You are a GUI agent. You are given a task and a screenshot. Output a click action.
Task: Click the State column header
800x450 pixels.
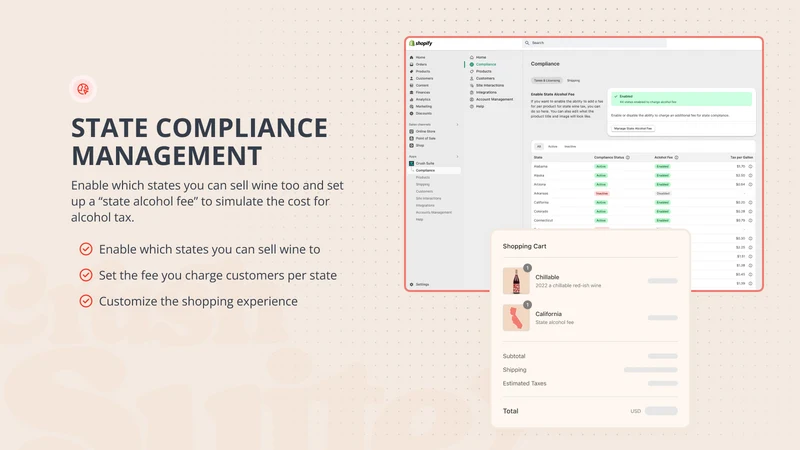click(538, 158)
